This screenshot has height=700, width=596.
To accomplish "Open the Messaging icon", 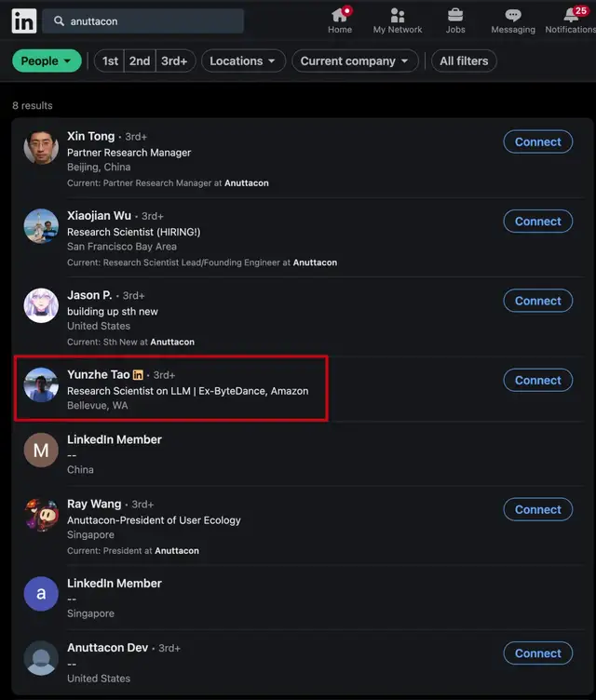I will (x=513, y=15).
